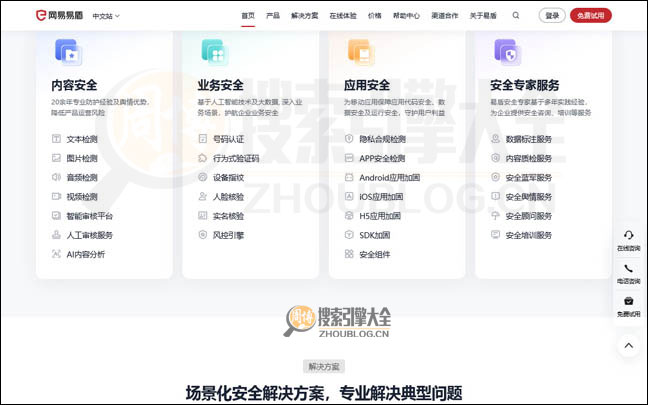This screenshot has height=405, width=648.
Task: Click the 文本检测 icon
Action: 56,139
